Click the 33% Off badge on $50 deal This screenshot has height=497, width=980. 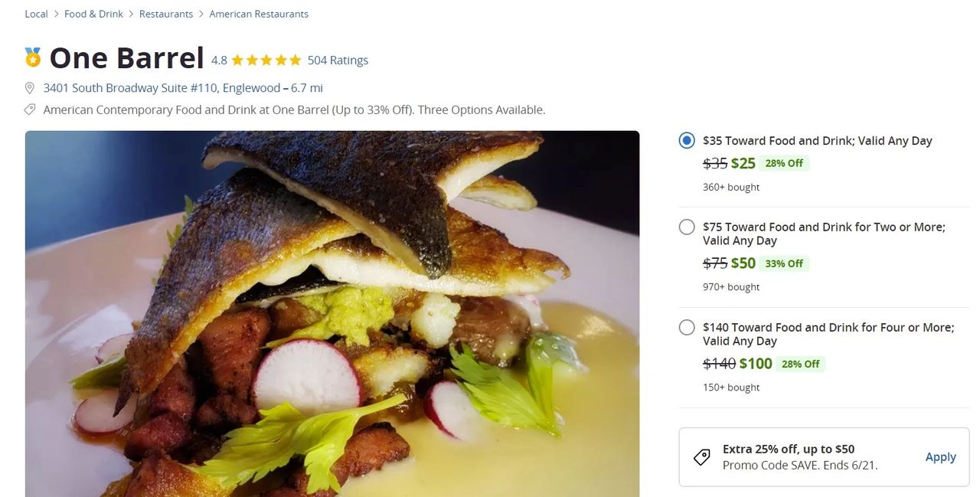coord(784,263)
